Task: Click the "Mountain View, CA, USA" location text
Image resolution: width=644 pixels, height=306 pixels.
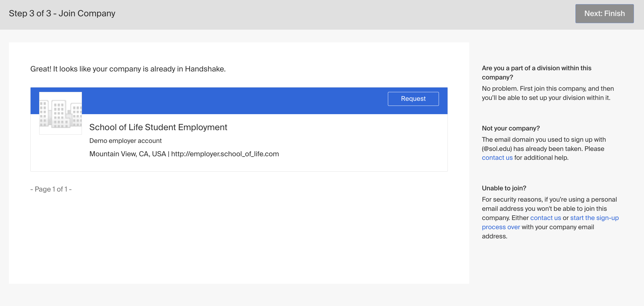Action: (127, 154)
